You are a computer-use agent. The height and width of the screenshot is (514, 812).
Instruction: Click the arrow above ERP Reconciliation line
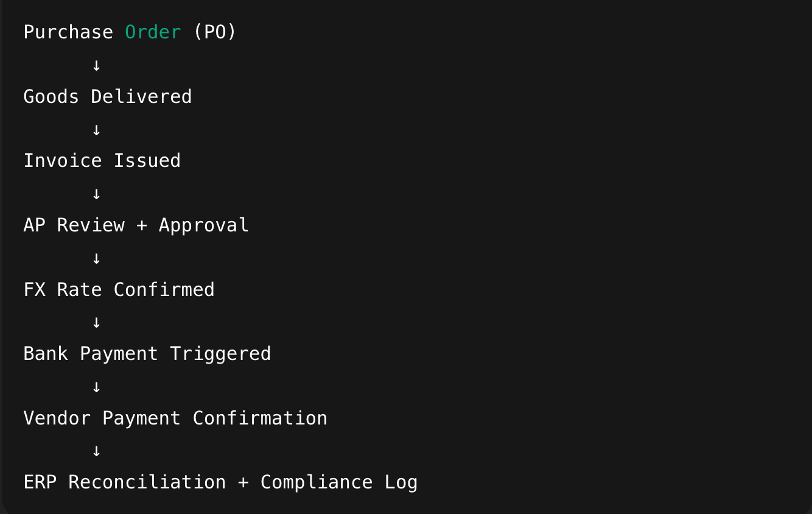pos(96,451)
